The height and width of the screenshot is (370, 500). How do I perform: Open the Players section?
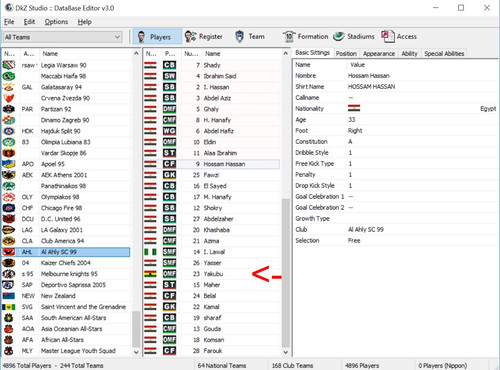click(157, 37)
